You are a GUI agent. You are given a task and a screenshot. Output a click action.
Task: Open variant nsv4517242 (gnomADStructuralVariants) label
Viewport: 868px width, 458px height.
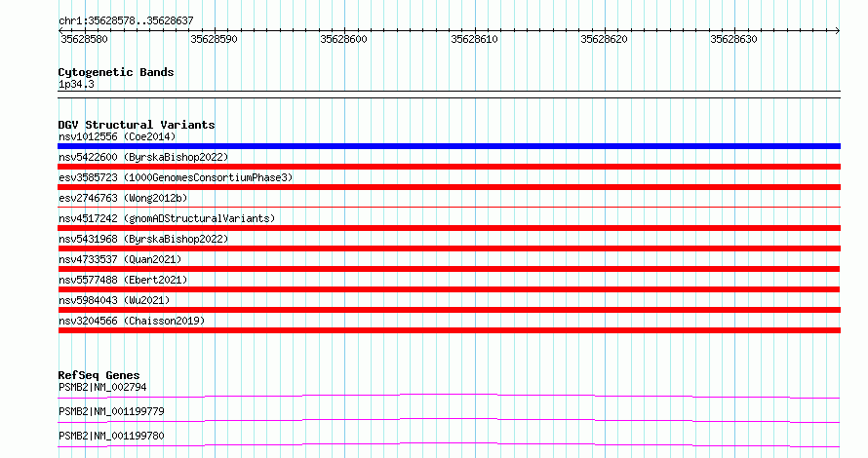pyautogui.click(x=167, y=218)
